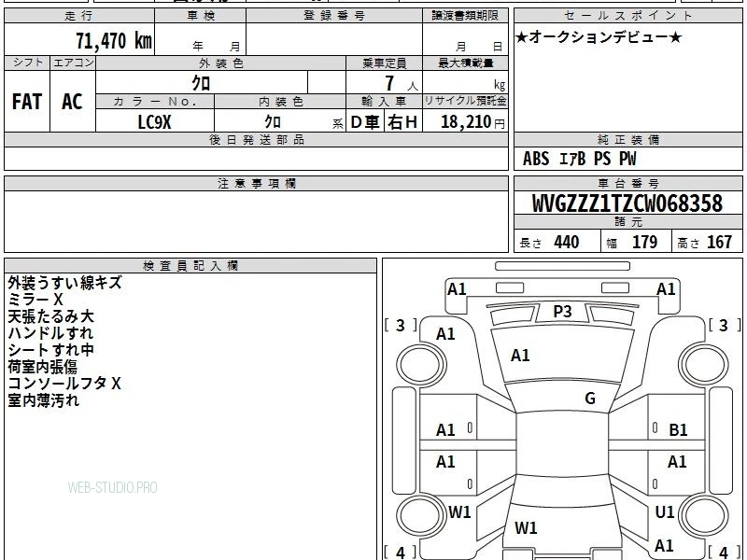This screenshot has width=747, height=560.
Task: Select the U1 mark on the car diagram
Action: [665, 511]
